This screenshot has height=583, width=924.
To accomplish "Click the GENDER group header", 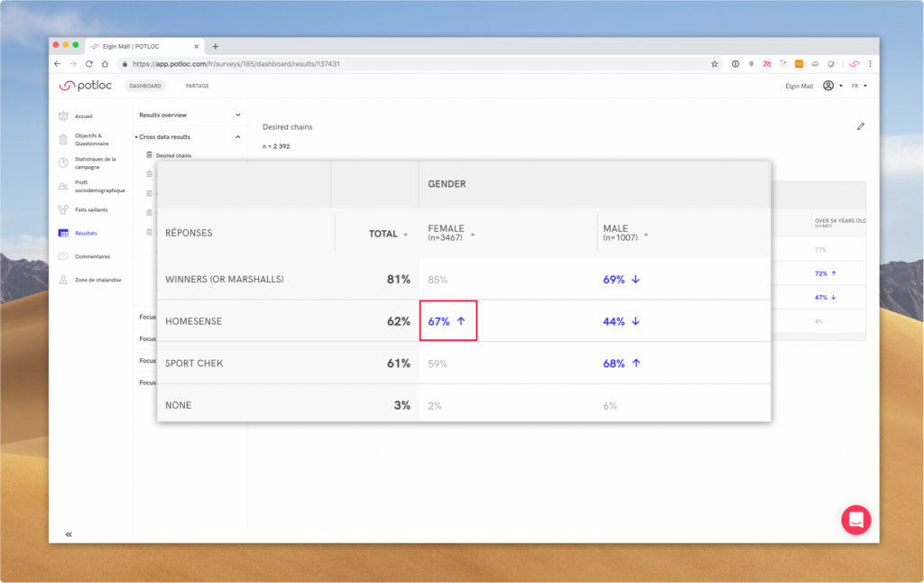I will [x=447, y=184].
